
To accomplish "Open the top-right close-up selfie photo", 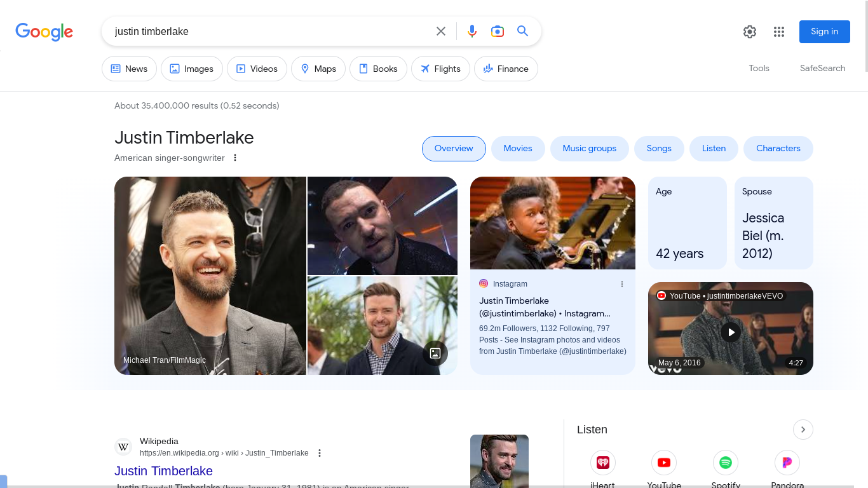I will pyautogui.click(x=383, y=226).
